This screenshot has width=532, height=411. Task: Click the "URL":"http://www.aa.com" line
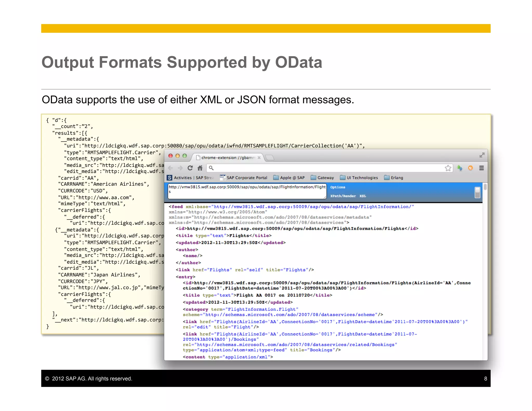(96, 197)
